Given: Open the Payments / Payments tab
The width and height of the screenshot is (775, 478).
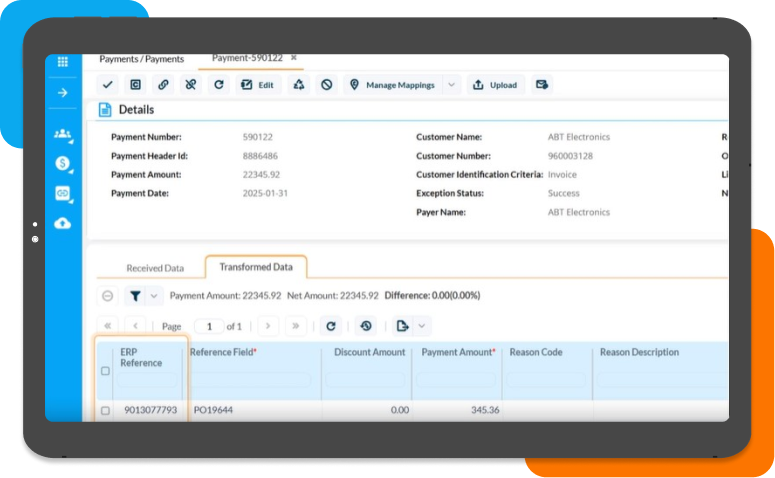Looking at the screenshot, I should click(x=141, y=59).
